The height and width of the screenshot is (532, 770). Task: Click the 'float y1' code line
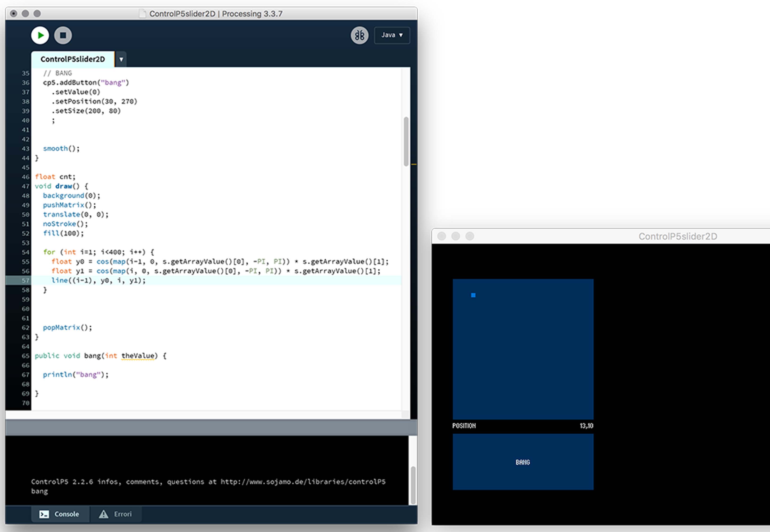216,271
